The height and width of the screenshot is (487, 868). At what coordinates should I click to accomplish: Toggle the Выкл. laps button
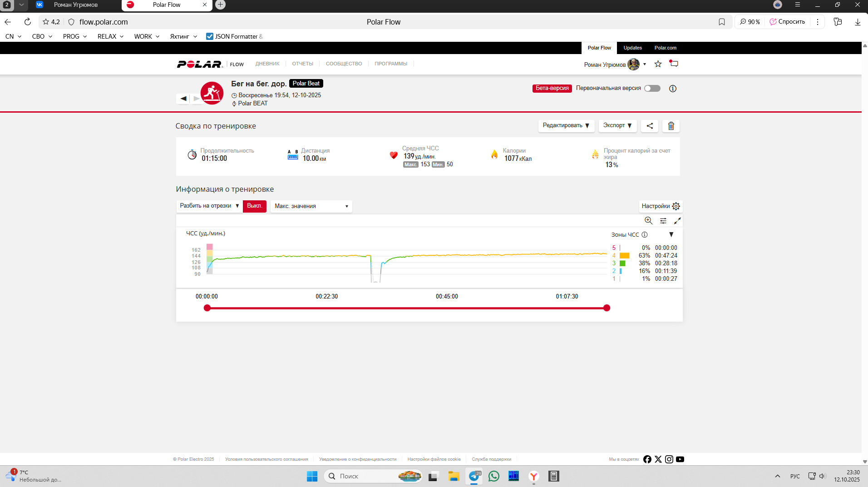pos(255,206)
